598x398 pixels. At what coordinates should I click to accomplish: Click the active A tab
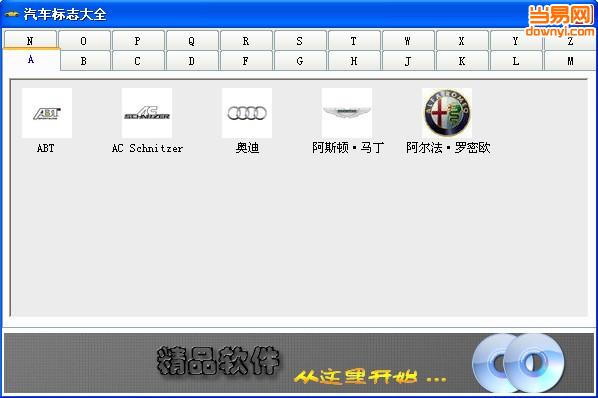click(x=31, y=60)
